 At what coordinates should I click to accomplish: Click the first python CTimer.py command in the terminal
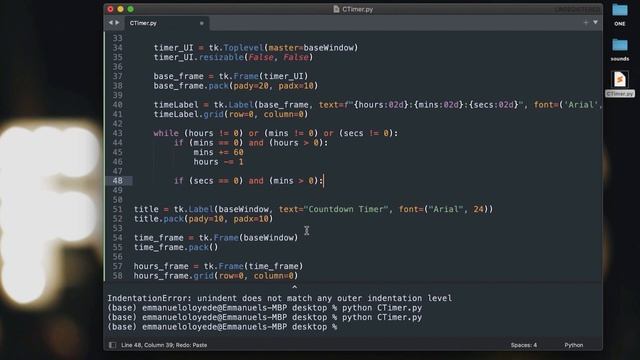click(x=382, y=308)
